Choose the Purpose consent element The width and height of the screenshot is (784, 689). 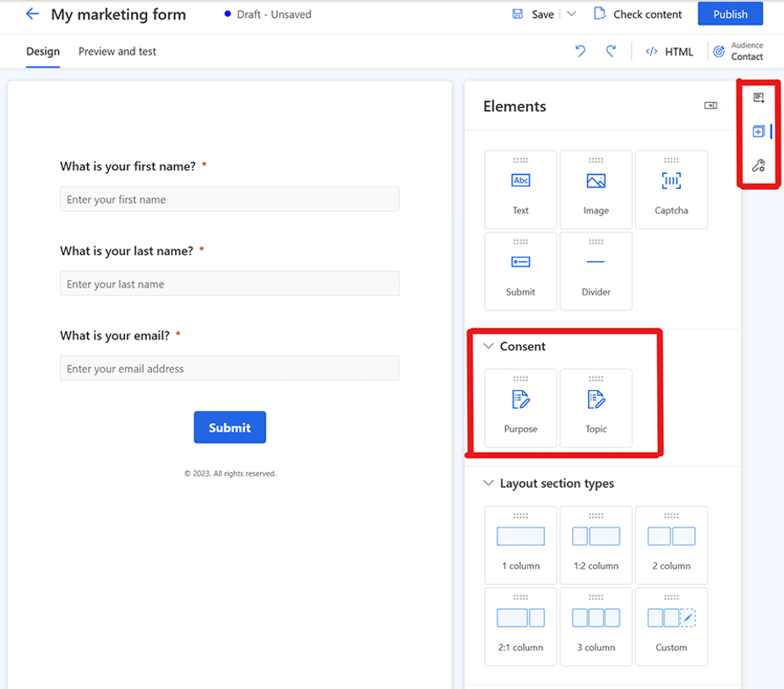point(520,408)
